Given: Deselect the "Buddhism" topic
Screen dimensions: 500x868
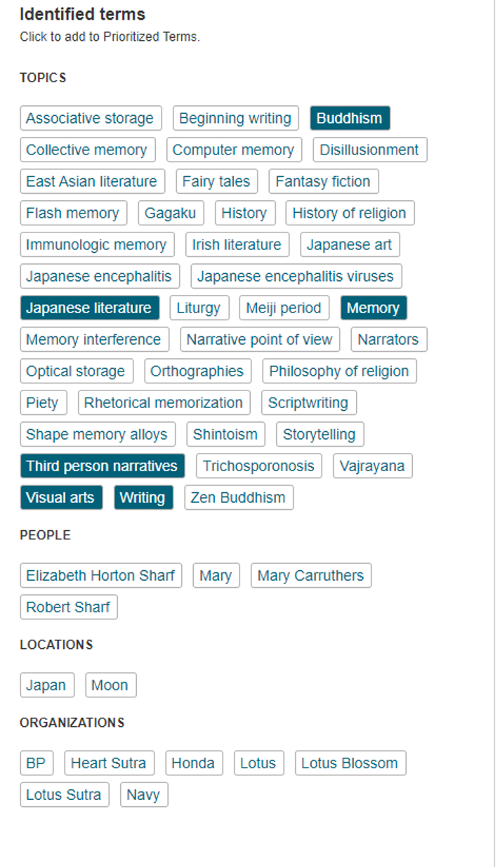Looking at the screenshot, I should pyautogui.click(x=350, y=118).
